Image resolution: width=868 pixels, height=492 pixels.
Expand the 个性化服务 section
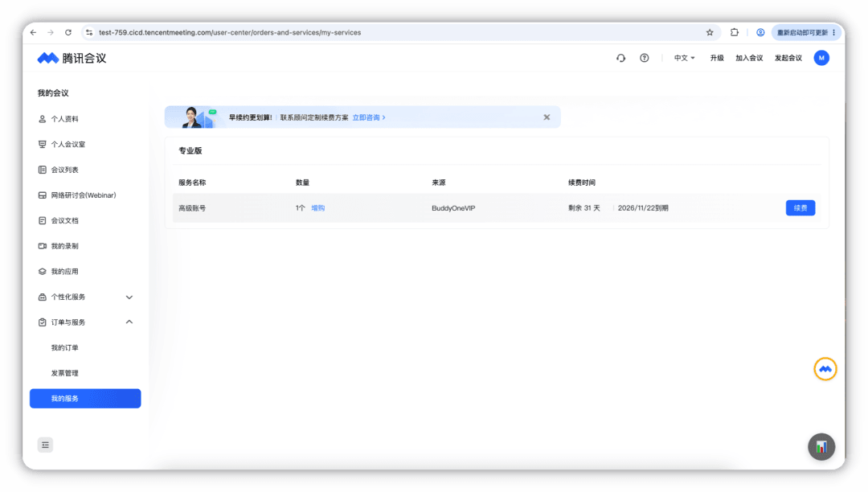[85, 297]
